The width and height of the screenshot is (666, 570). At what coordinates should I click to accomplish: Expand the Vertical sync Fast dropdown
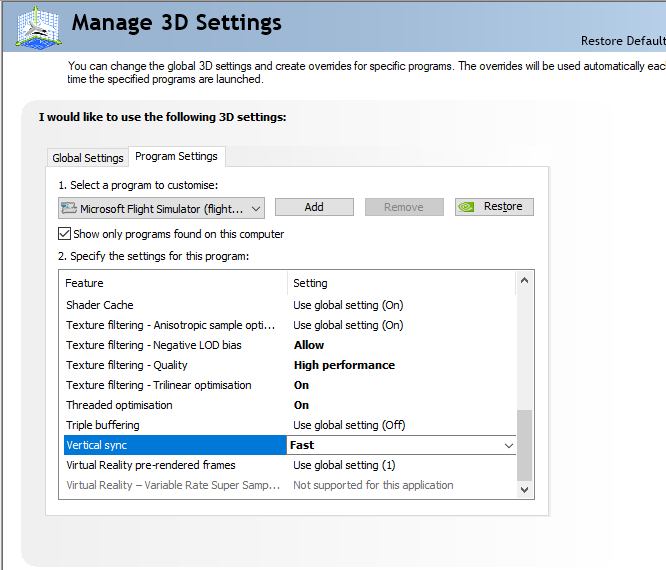pyautogui.click(x=509, y=446)
